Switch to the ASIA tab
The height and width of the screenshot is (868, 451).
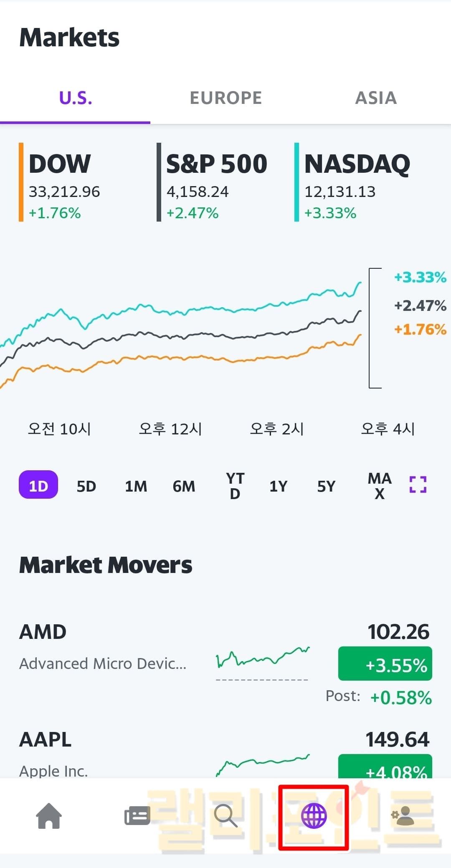376,98
